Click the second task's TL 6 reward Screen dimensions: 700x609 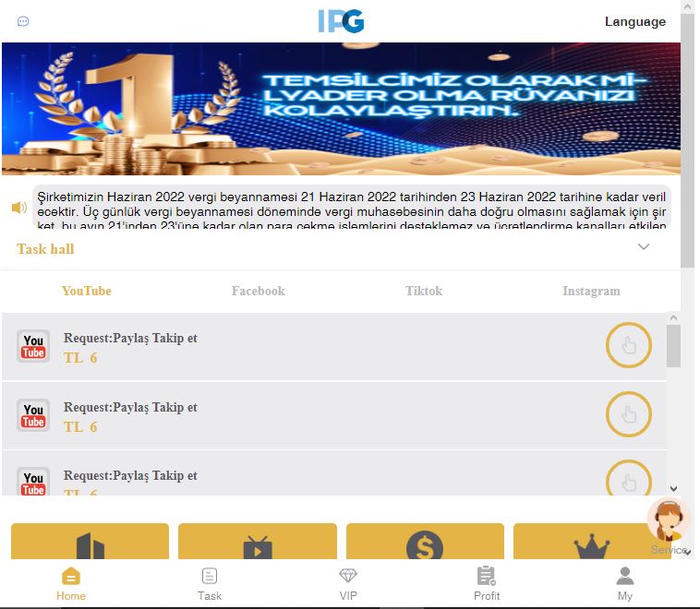tap(80, 427)
